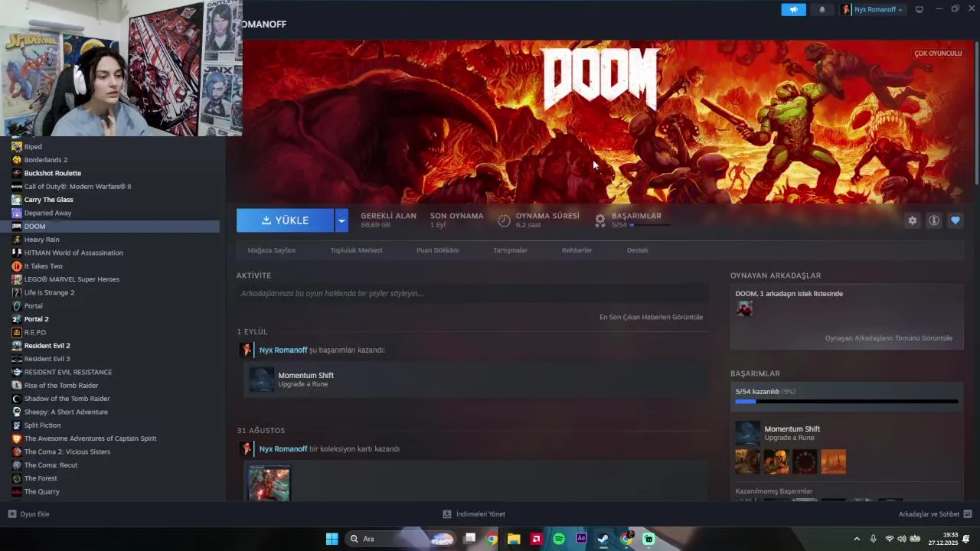The image size is (980, 551).
Task: Open the Tartışmalar tab
Action: (510, 250)
